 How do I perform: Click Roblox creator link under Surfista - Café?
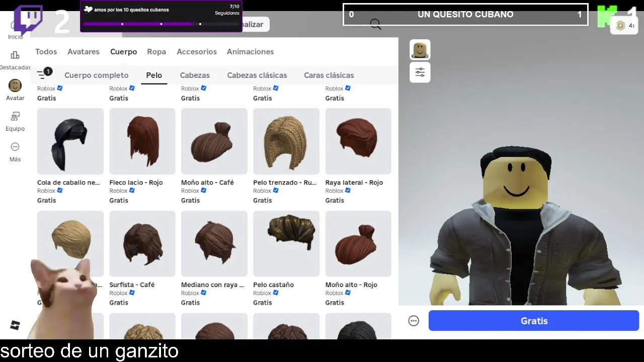(x=118, y=293)
